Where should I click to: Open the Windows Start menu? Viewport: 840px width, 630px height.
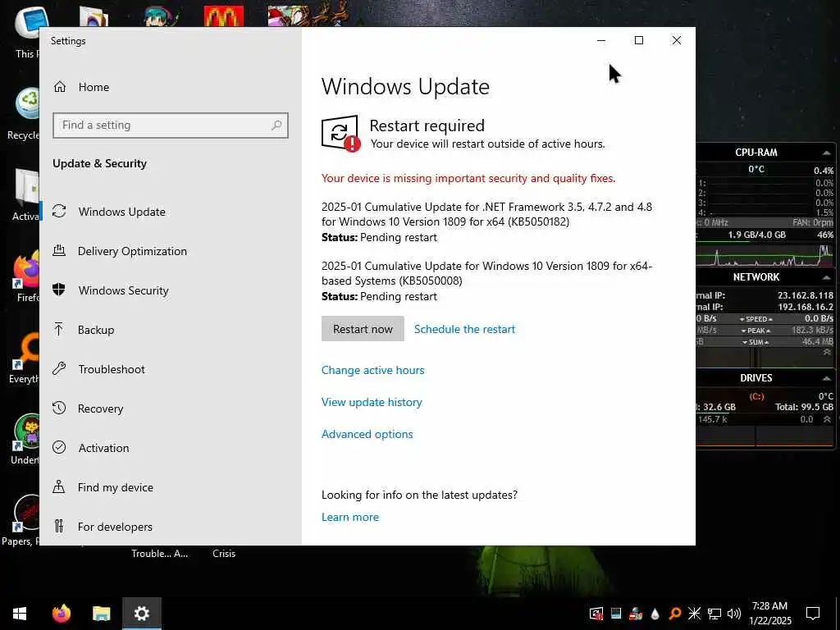(x=20, y=614)
